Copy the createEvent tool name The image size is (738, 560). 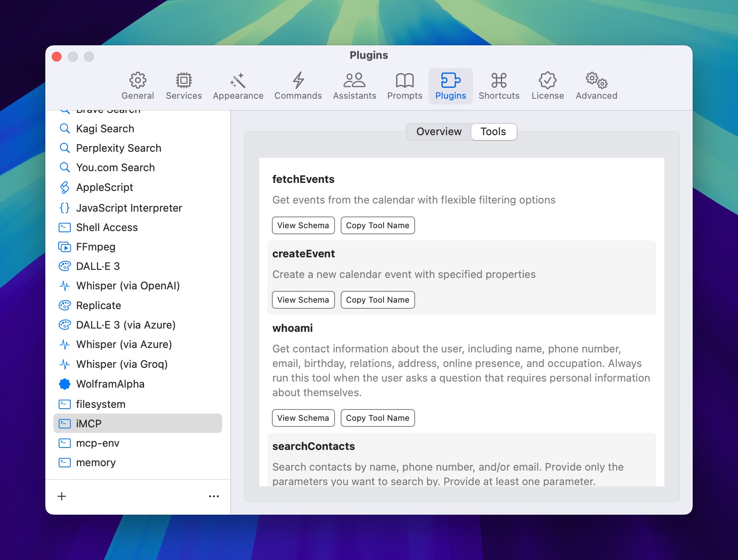(x=377, y=300)
